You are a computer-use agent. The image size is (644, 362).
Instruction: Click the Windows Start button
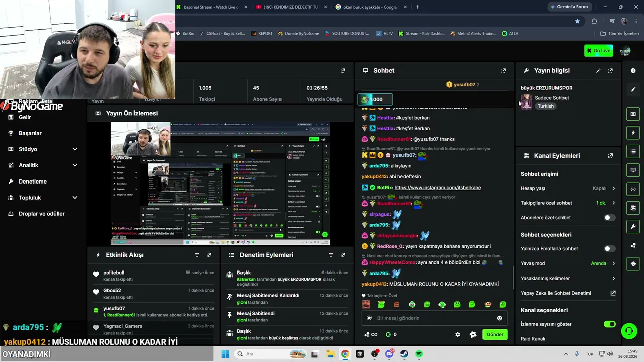[225, 354]
